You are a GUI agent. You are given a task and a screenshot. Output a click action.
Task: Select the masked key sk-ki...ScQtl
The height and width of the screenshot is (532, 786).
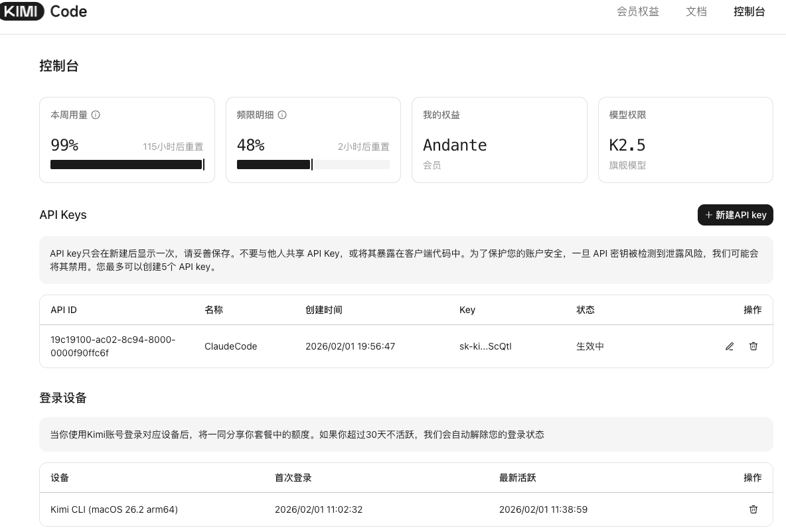pyautogui.click(x=485, y=346)
